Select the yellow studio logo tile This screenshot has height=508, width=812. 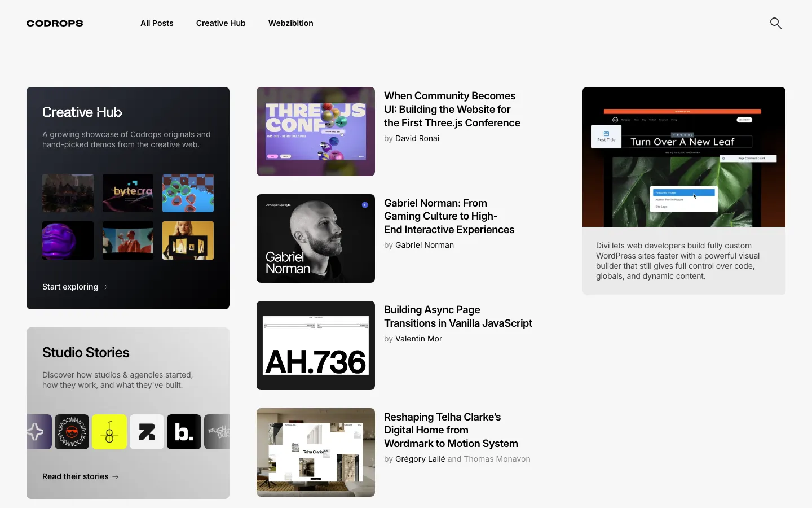pyautogui.click(x=109, y=432)
